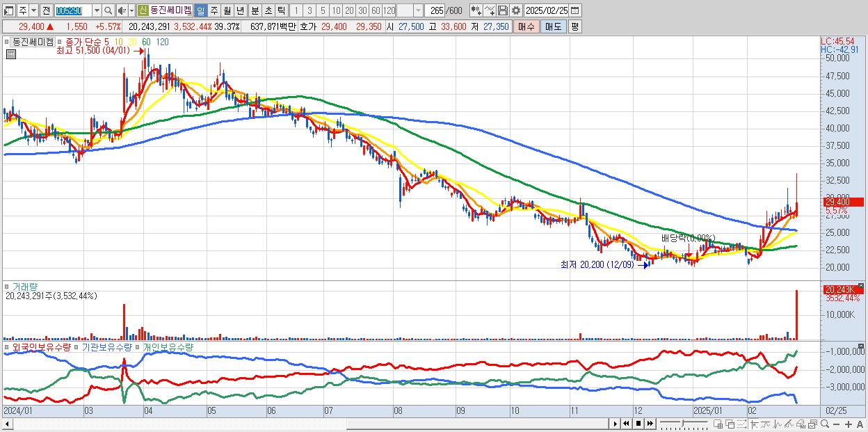Image resolution: width=868 pixels, height=432 pixels.
Task: Select the 분 minute period
Action: pos(255,10)
